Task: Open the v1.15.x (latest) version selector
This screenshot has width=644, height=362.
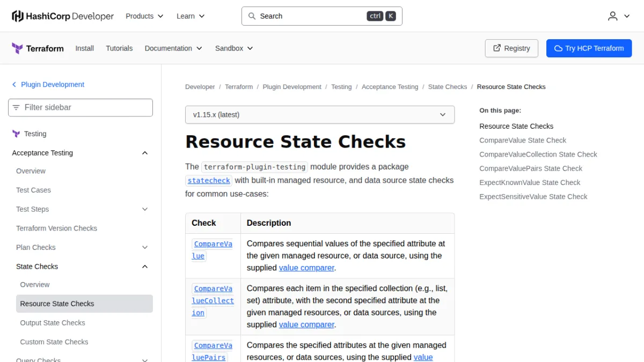Action: [x=320, y=115]
